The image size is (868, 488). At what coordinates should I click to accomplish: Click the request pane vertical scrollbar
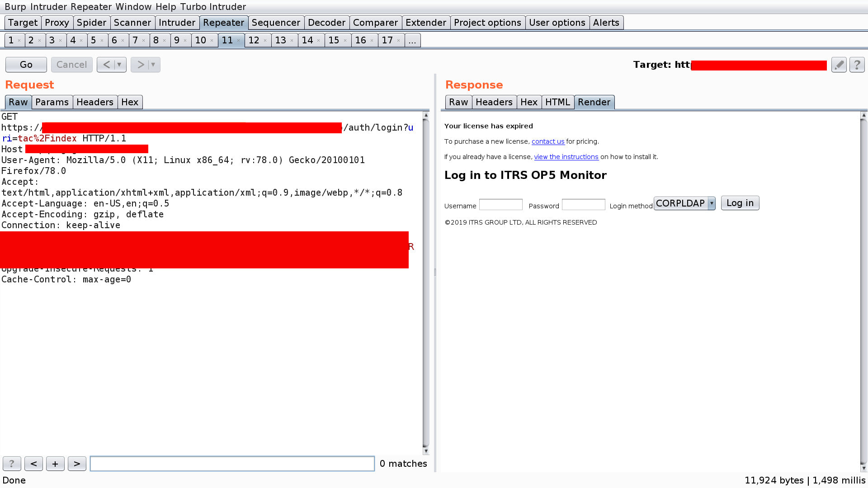tap(425, 280)
